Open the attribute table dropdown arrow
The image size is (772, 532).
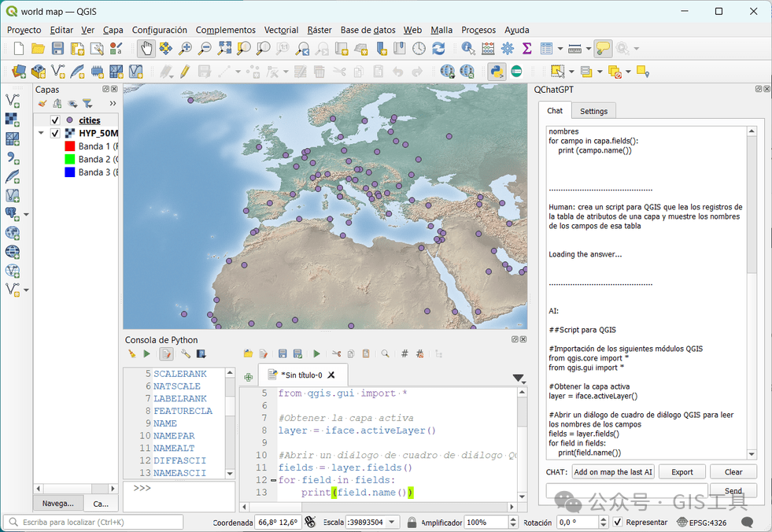tap(560, 49)
